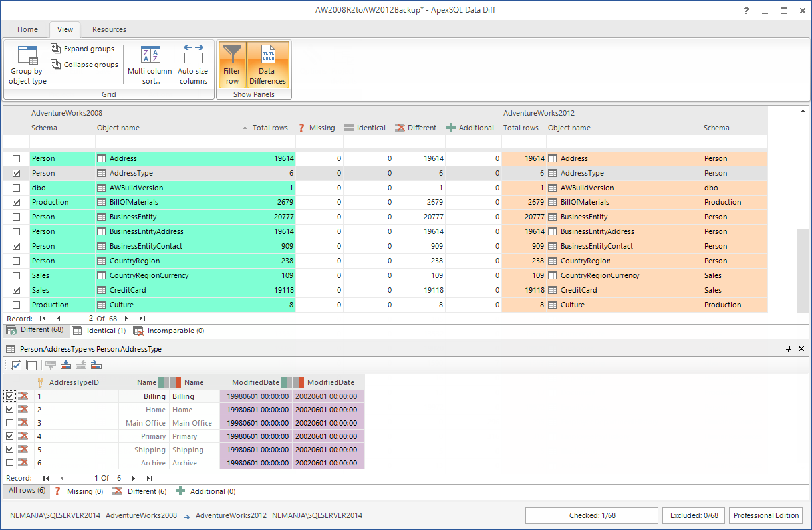812x530 pixels.
Task: Click the Identical column header
Action: [368, 128]
